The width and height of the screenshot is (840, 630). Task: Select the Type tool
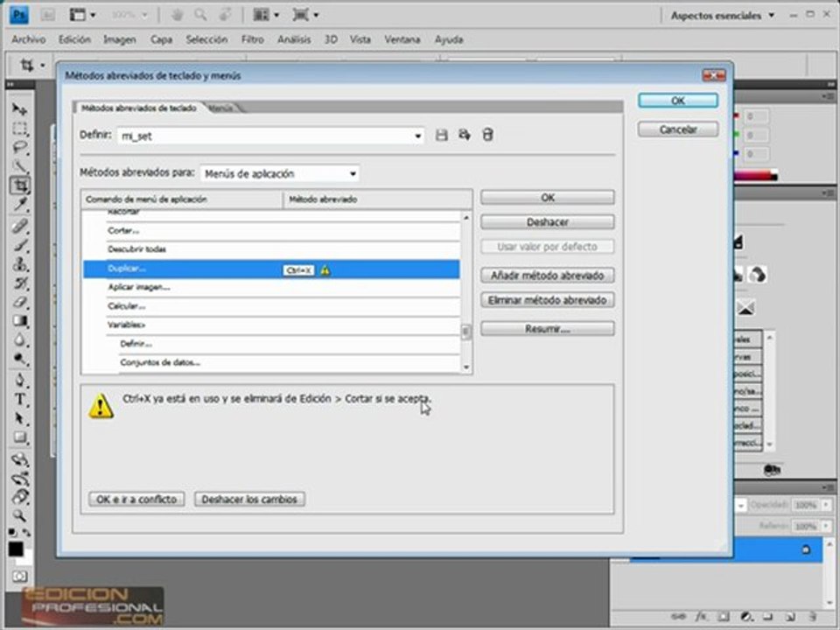pyautogui.click(x=20, y=400)
